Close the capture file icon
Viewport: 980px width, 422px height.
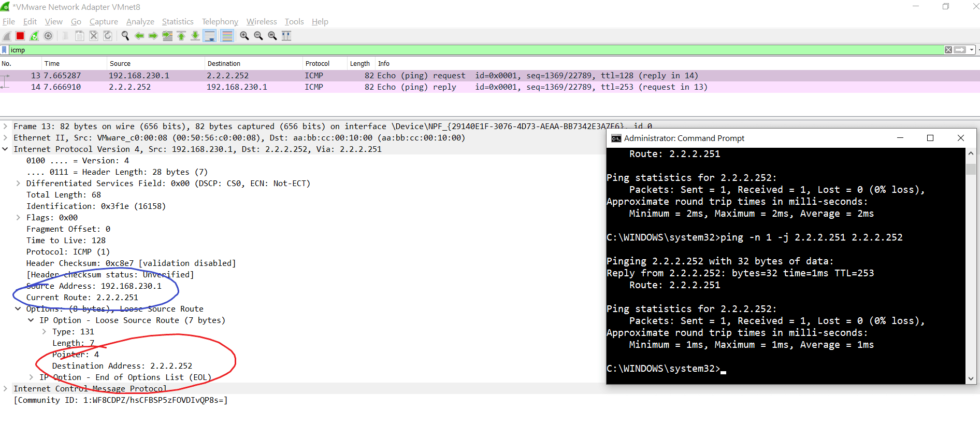pyautogui.click(x=94, y=36)
